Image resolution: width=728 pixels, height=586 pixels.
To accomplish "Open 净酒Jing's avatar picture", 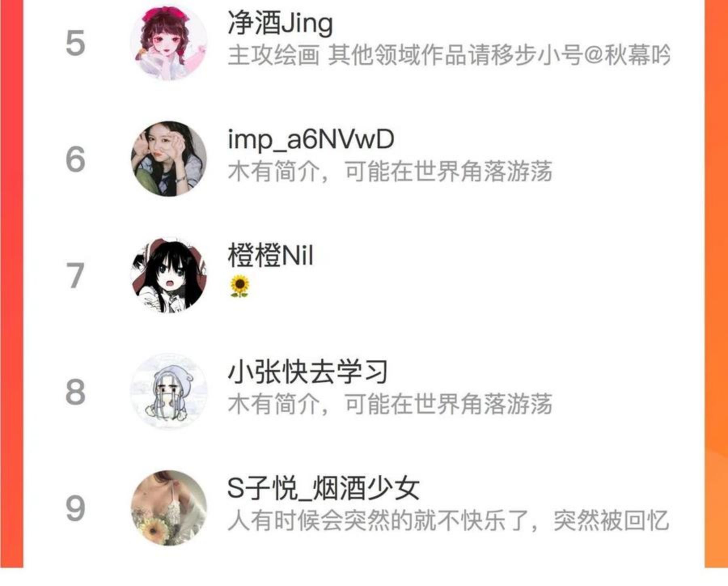I will 169,42.
